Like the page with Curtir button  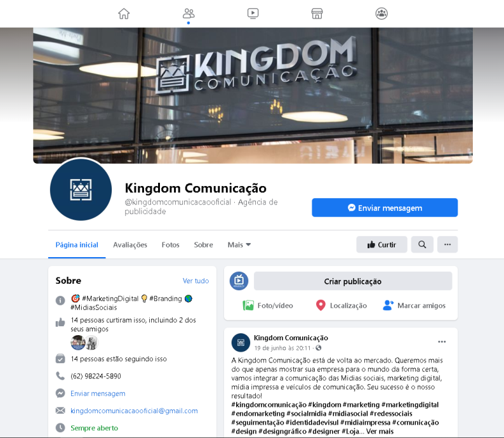pos(381,244)
